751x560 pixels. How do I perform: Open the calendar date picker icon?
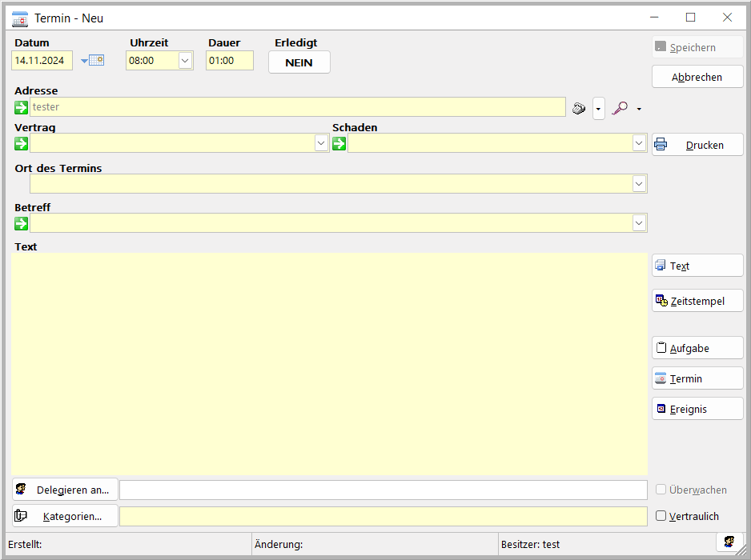tap(95, 60)
